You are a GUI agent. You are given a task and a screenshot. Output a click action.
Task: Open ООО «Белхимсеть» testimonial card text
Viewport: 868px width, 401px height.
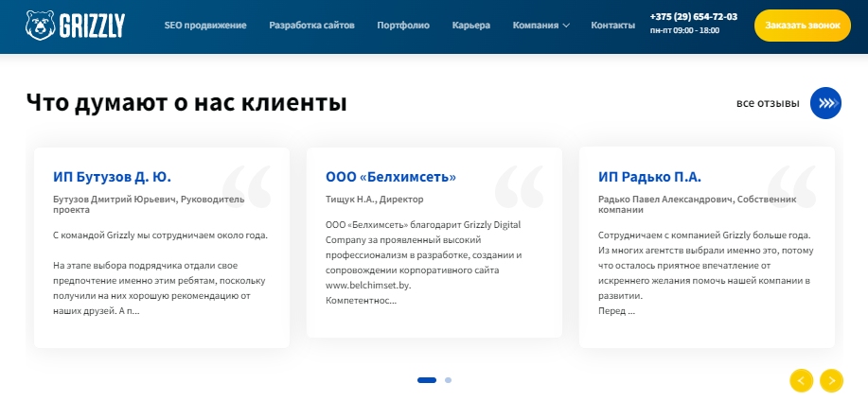point(423,262)
